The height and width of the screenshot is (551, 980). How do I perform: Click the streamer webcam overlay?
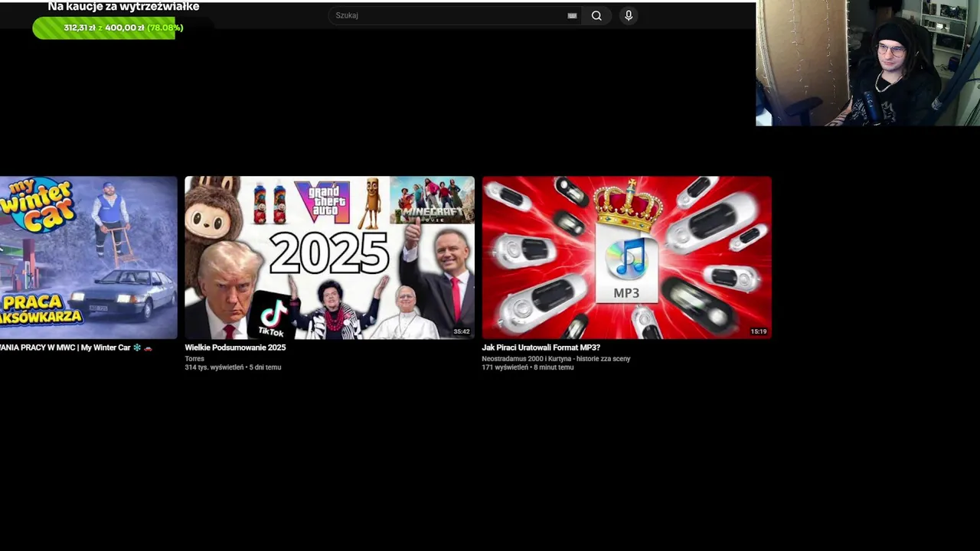pos(867,63)
